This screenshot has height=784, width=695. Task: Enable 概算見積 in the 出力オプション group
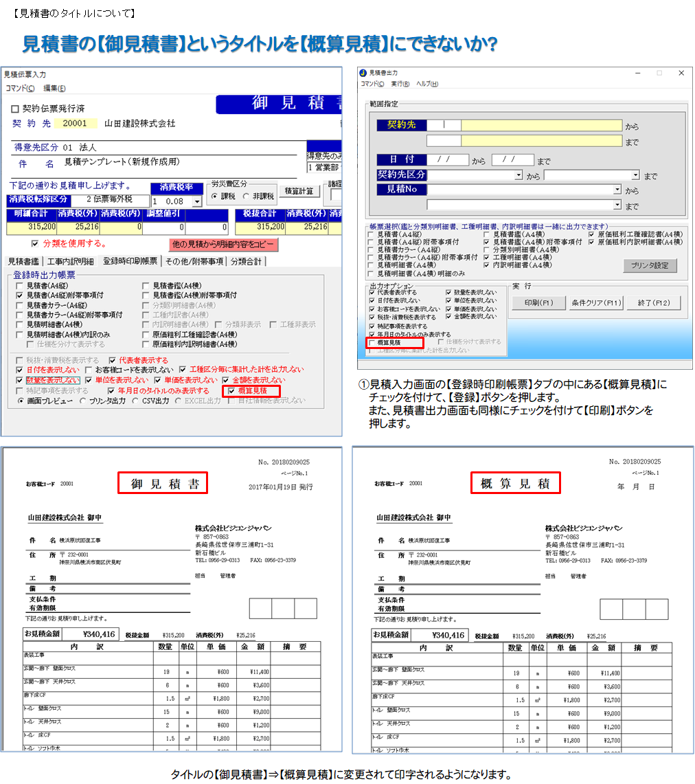coord(373,342)
